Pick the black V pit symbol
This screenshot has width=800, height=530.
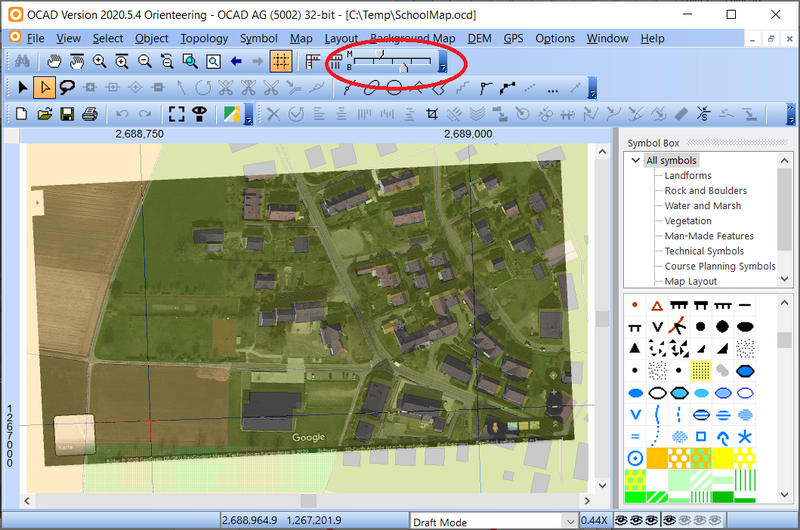tap(657, 327)
